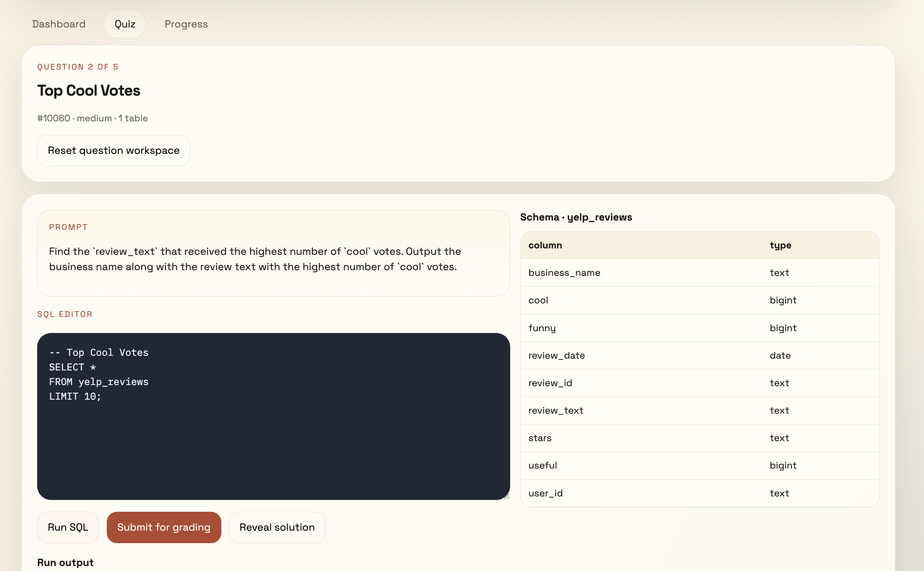The height and width of the screenshot is (571, 924).
Task: Click the type header in schema table
Action: [x=780, y=245]
